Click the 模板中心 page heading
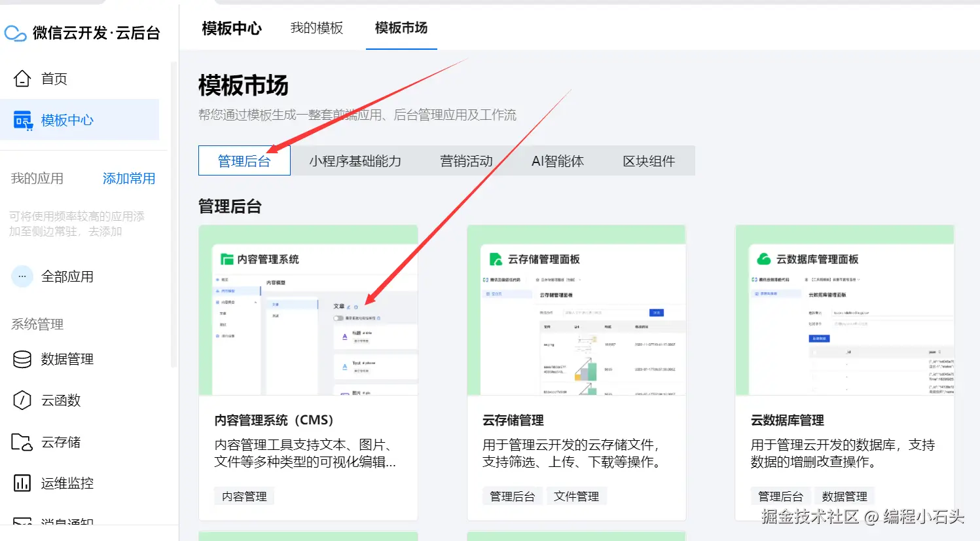Screen dimensions: 980x541 coord(232,28)
